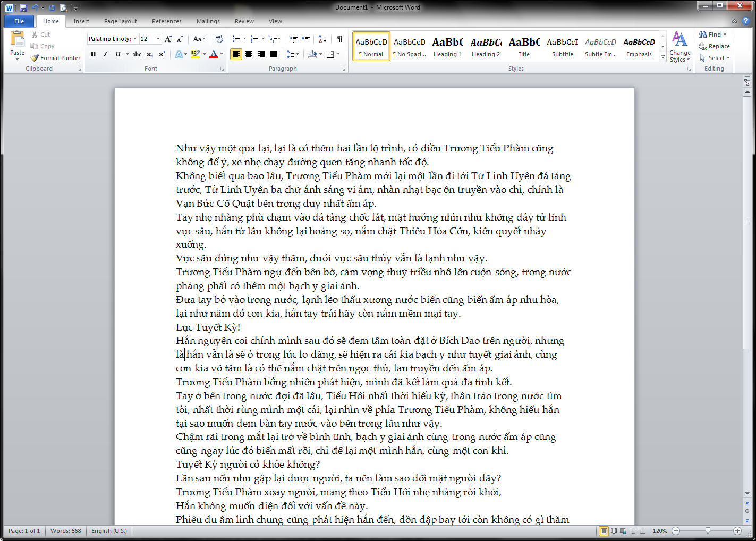Open the font size dropdown
The width and height of the screenshot is (756, 541).
pyautogui.click(x=158, y=39)
